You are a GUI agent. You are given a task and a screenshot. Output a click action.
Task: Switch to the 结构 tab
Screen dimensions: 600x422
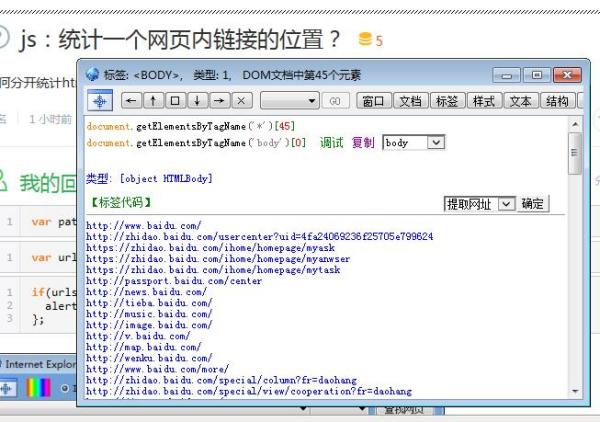pyautogui.click(x=557, y=101)
